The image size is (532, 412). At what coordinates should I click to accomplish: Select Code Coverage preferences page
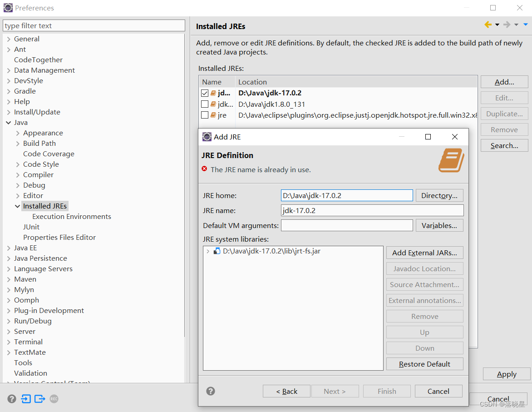pos(49,154)
